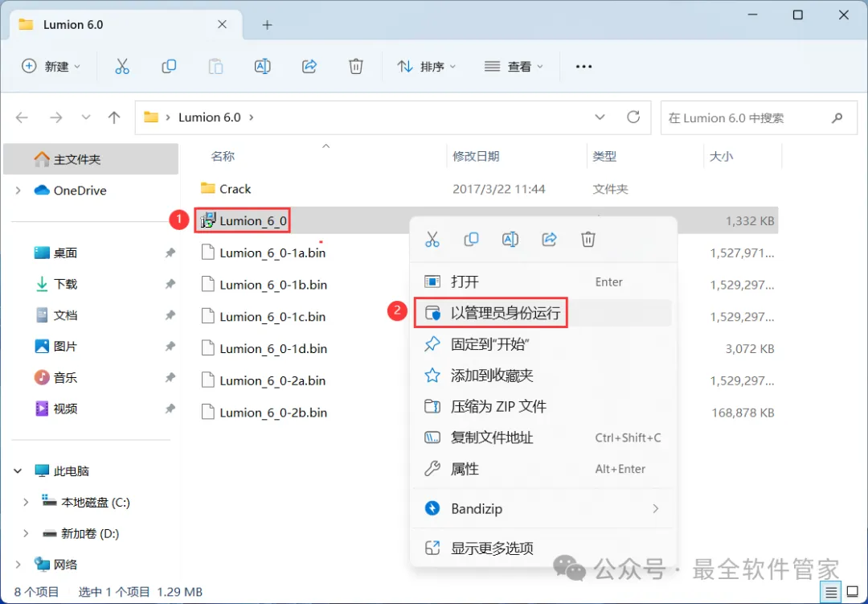Close the Lumion 6.0 tab
The image size is (868, 604).
click(222, 24)
